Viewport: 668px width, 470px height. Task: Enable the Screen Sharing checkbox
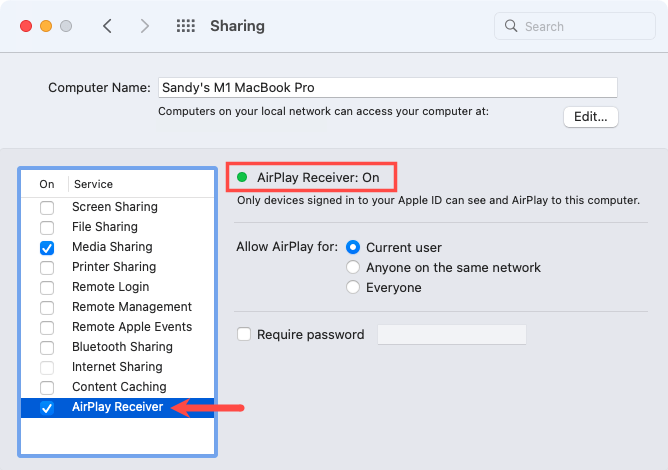pyautogui.click(x=47, y=208)
